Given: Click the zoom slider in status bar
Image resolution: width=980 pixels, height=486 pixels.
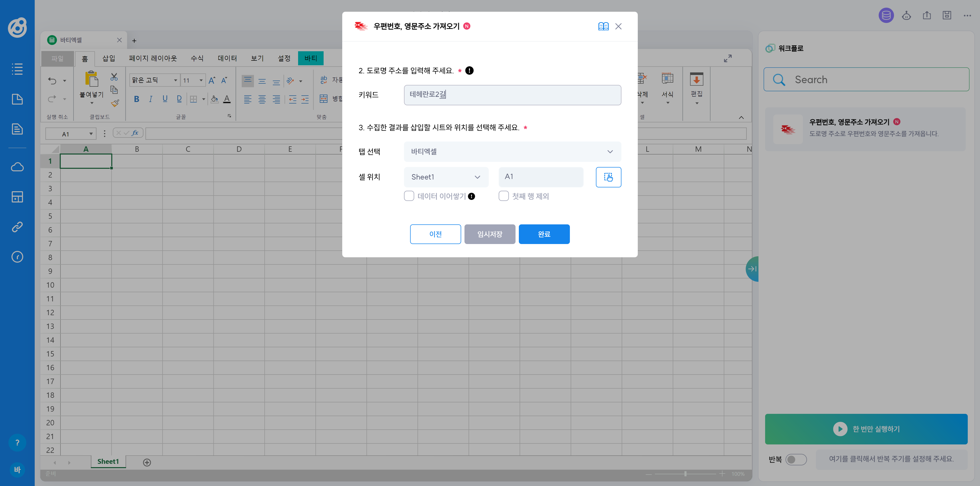Looking at the screenshot, I should point(685,474).
